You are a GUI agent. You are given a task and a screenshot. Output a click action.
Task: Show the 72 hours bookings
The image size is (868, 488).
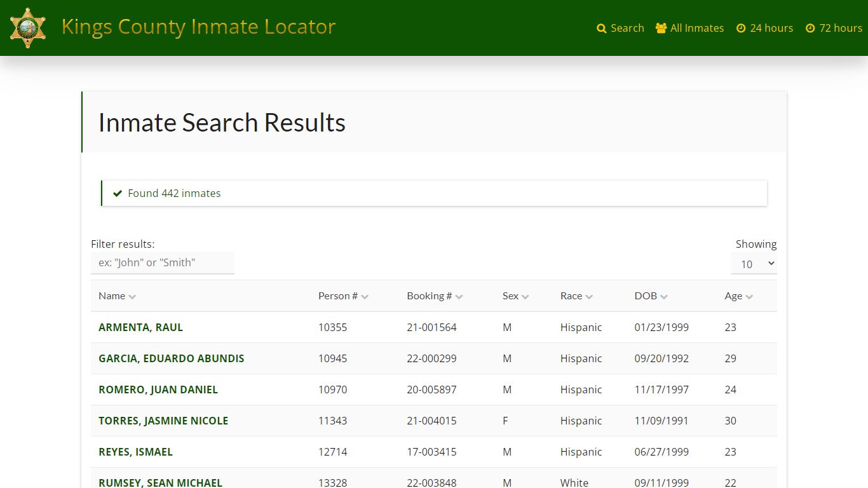tap(834, 28)
